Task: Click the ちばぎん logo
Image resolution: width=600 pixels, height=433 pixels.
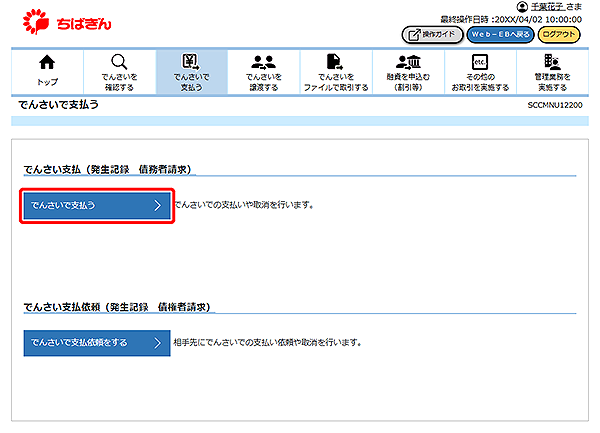Action: (x=66, y=19)
